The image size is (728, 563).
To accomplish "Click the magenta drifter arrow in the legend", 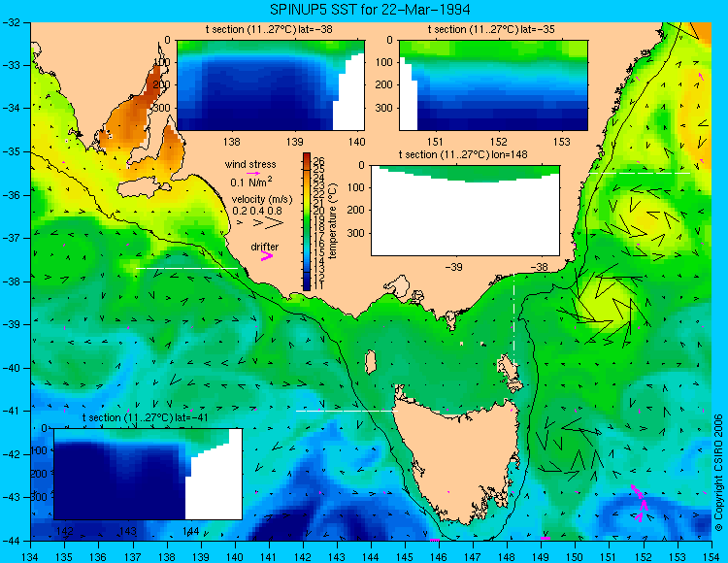I will [267, 255].
